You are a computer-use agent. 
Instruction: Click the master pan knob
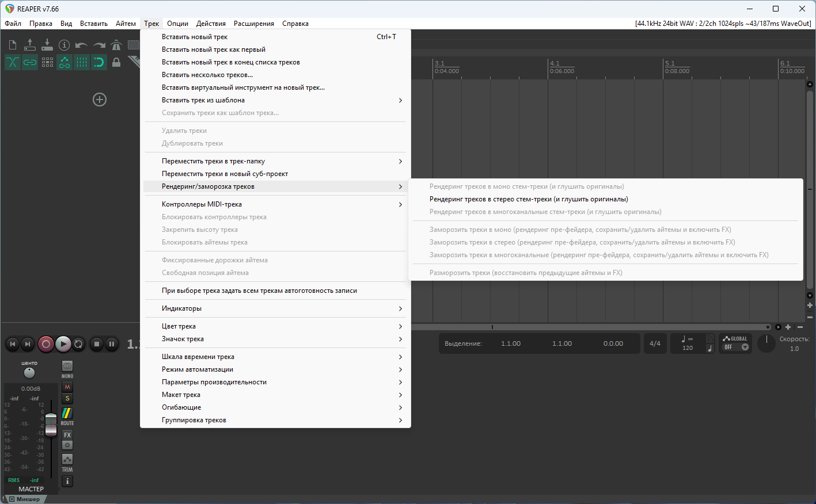tap(29, 373)
